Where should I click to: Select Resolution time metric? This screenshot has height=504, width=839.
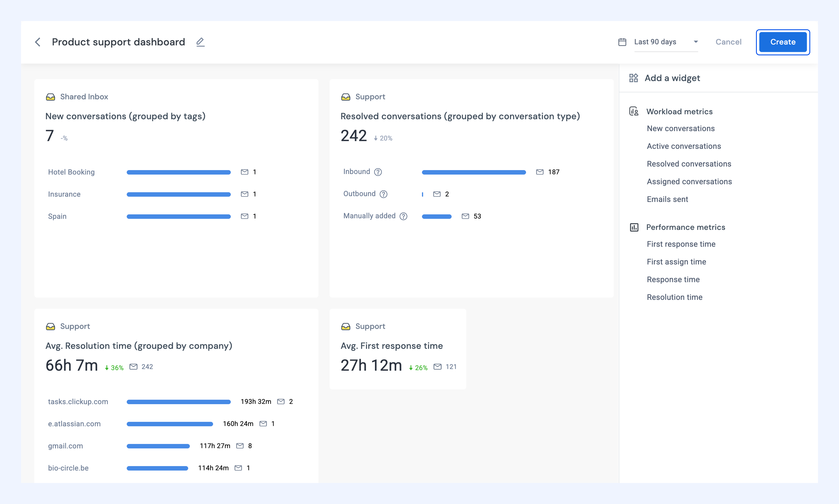point(675,297)
